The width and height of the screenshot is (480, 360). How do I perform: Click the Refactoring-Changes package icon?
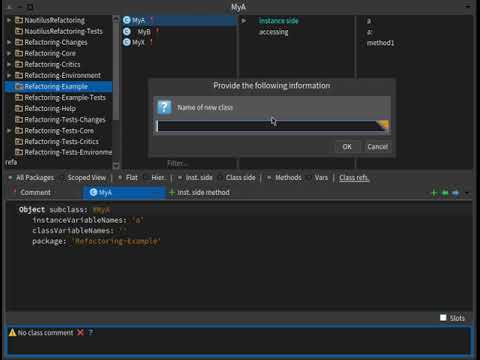pyautogui.click(x=19, y=42)
